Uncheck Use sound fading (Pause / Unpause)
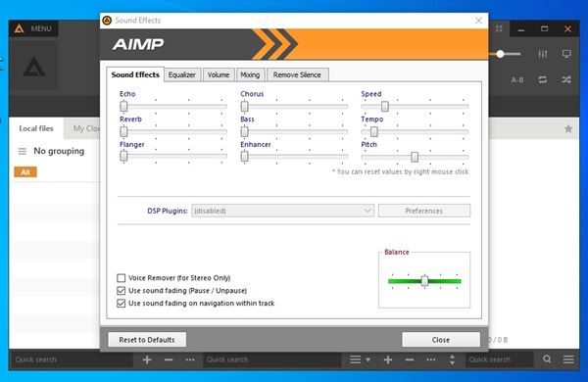This screenshot has width=588, height=382. (121, 291)
